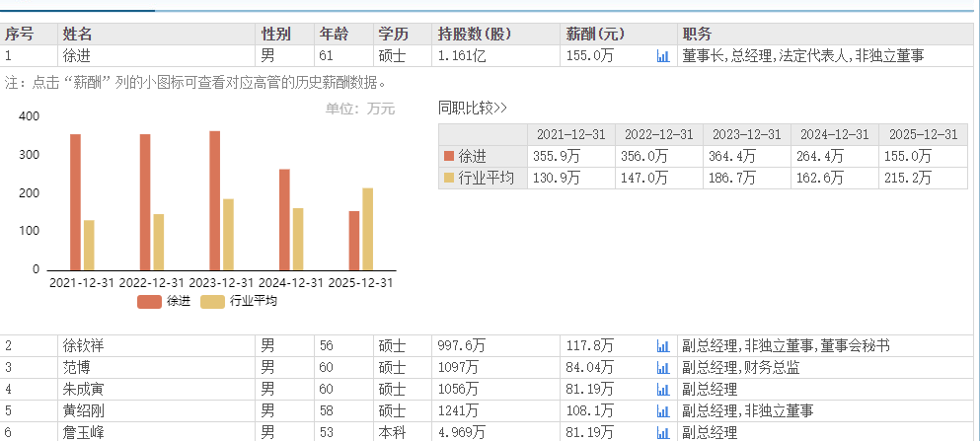Click the 2021-12-31 header in comparison table
This screenshot has width=980, height=441.
pos(571,134)
